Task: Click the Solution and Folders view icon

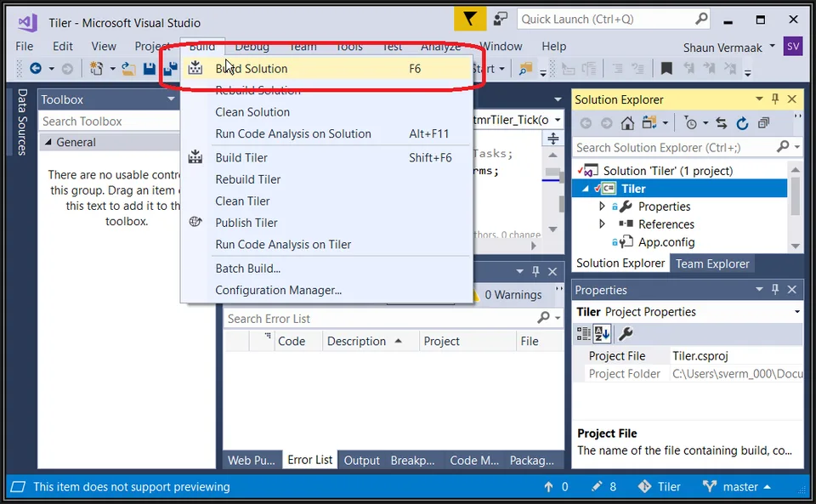Action: pos(649,122)
